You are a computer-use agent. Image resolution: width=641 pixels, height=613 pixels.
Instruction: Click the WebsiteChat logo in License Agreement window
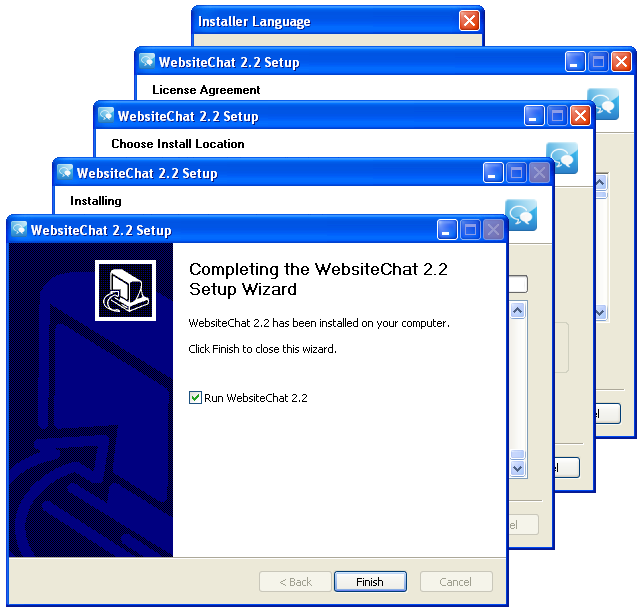coord(607,104)
